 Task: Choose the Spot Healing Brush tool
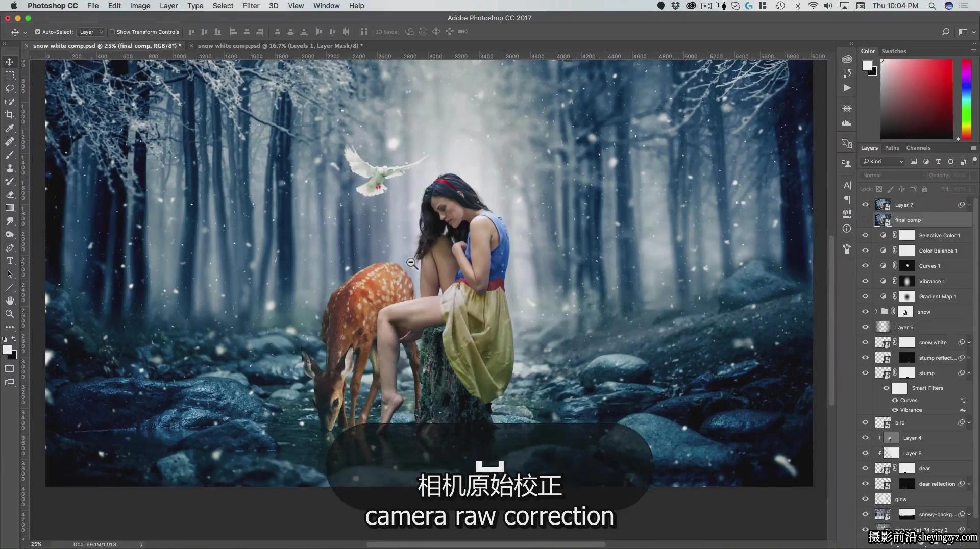10,141
